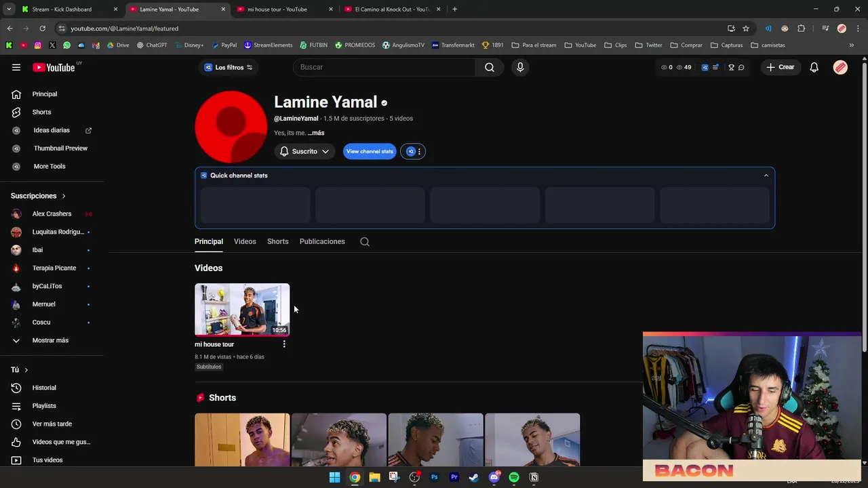Show hidden bookmarks with the double chevron
The width and height of the screenshot is (868, 488).
pyautogui.click(x=852, y=45)
